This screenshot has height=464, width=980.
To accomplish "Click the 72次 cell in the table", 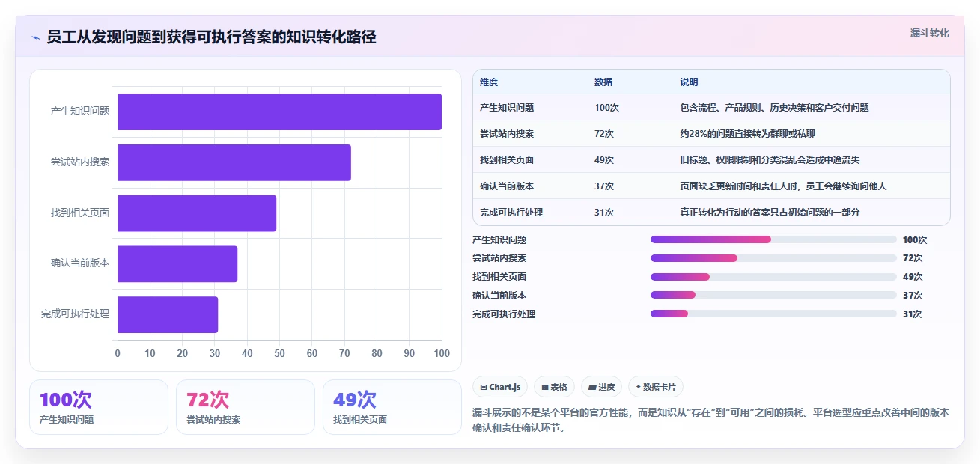I will [604, 134].
